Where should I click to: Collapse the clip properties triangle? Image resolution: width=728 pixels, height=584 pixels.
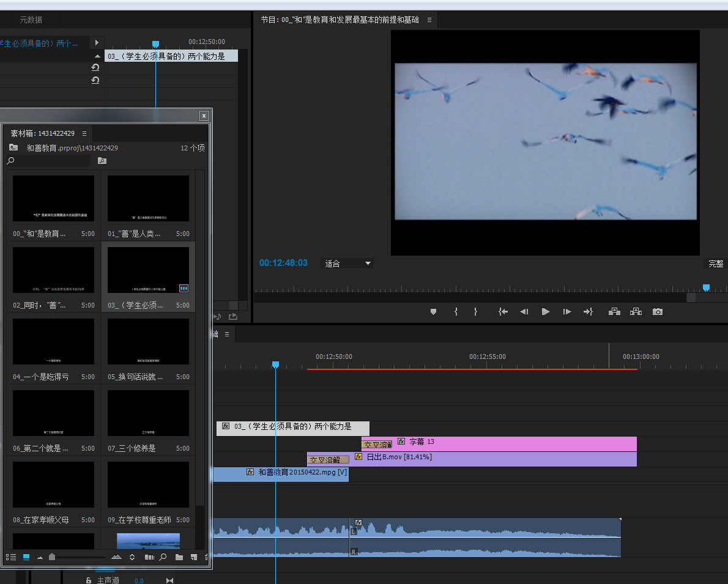[x=97, y=56]
